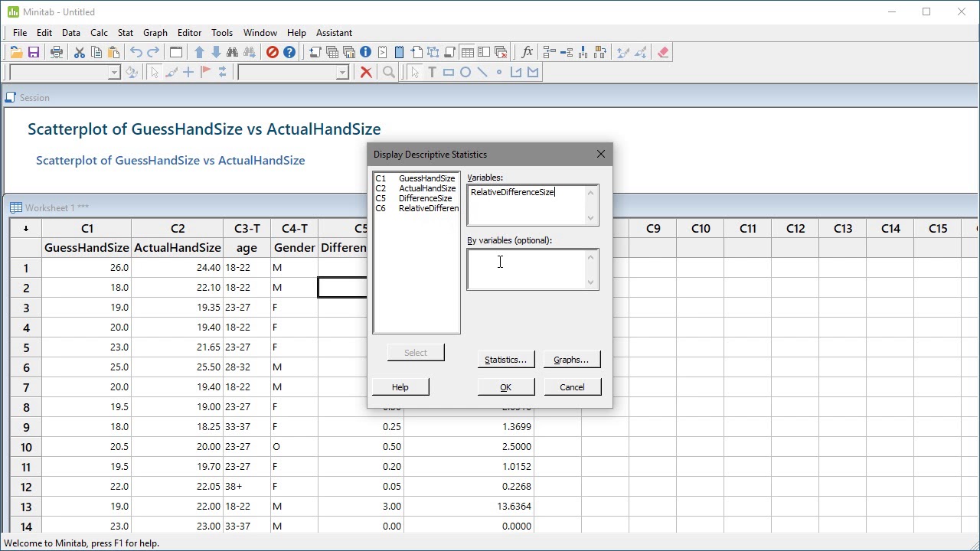Select the Text T graph tool

coord(432,73)
